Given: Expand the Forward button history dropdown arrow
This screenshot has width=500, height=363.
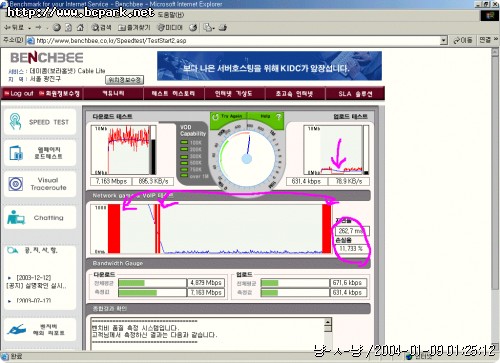Looking at the screenshot, I should pos(47,28).
